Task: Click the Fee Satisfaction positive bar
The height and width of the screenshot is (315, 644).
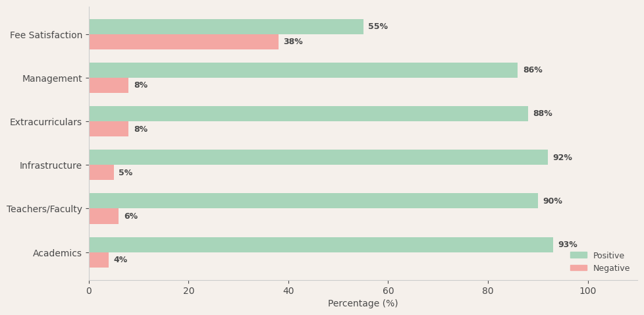Action: click(x=226, y=27)
